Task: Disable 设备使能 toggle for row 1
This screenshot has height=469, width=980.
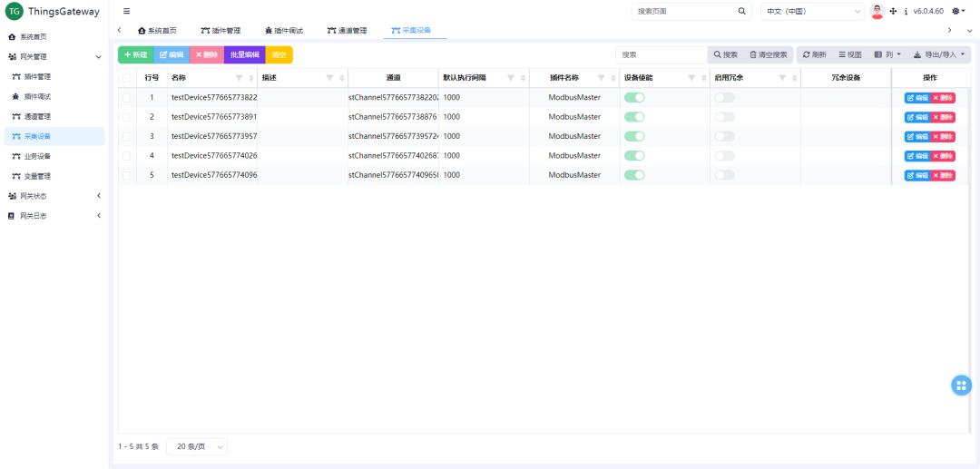Action: [634, 97]
